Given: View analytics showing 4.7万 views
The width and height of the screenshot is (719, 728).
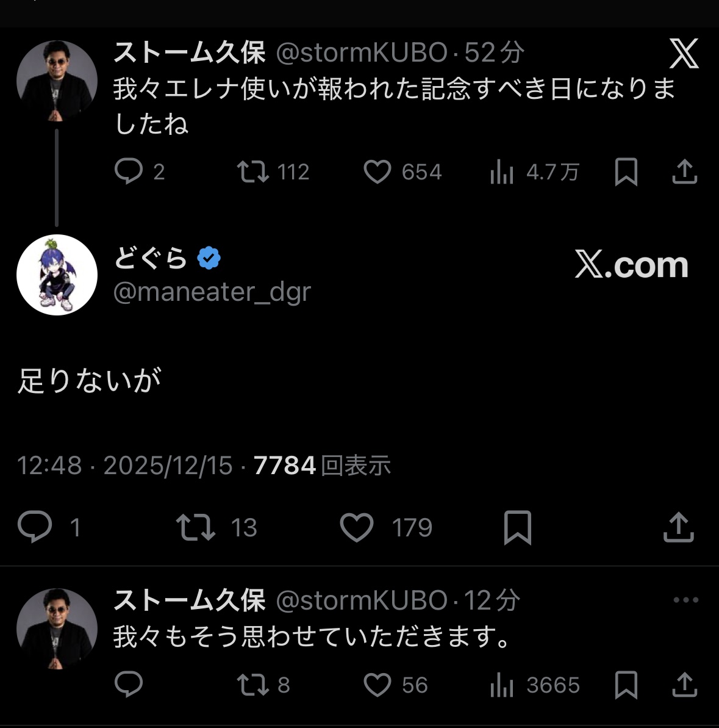Looking at the screenshot, I should [502, 172].
